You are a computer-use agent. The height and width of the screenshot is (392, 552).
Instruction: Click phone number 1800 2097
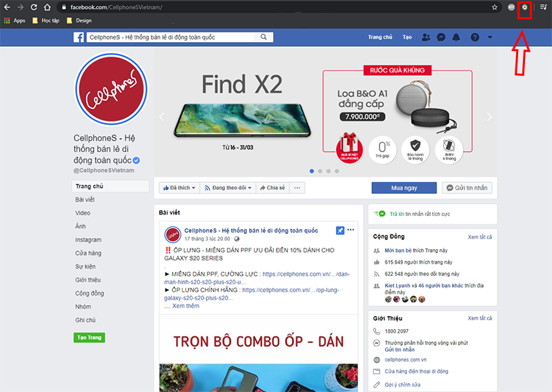(396, 331)
